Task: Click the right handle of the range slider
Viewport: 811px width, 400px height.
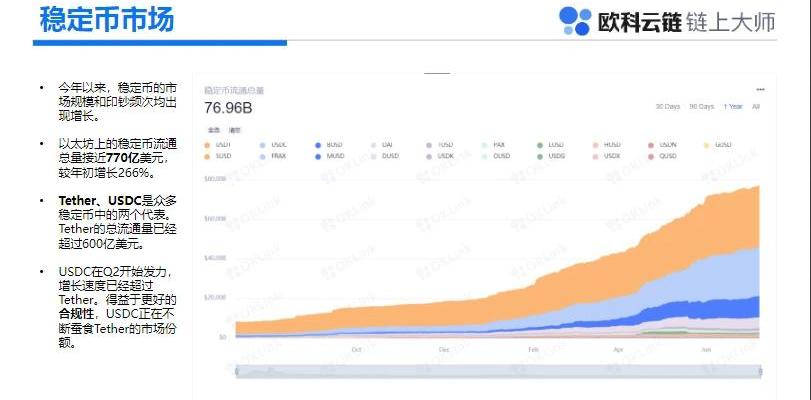Action: [759, 371]
